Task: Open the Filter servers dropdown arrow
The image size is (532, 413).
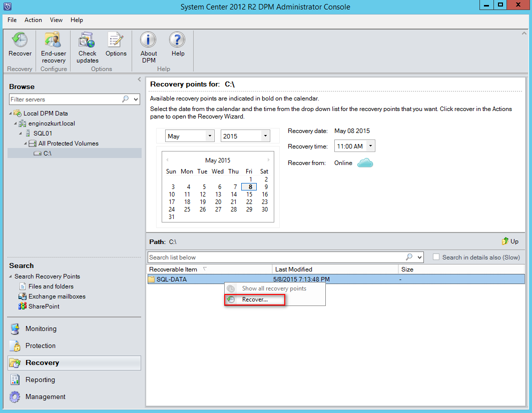Action: coord(136,99)
